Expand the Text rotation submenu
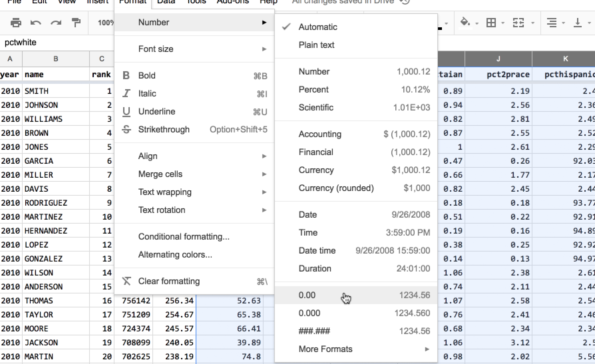 coord(194,210)
